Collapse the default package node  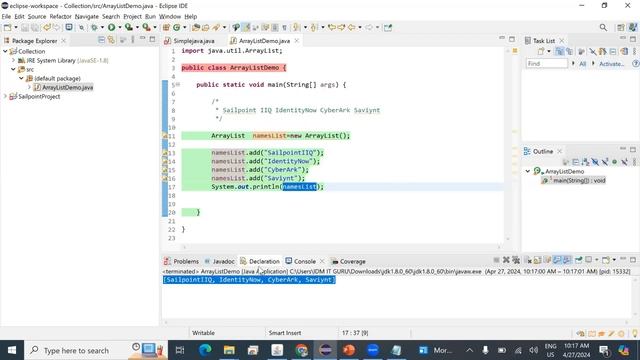(x=22, y=78)
